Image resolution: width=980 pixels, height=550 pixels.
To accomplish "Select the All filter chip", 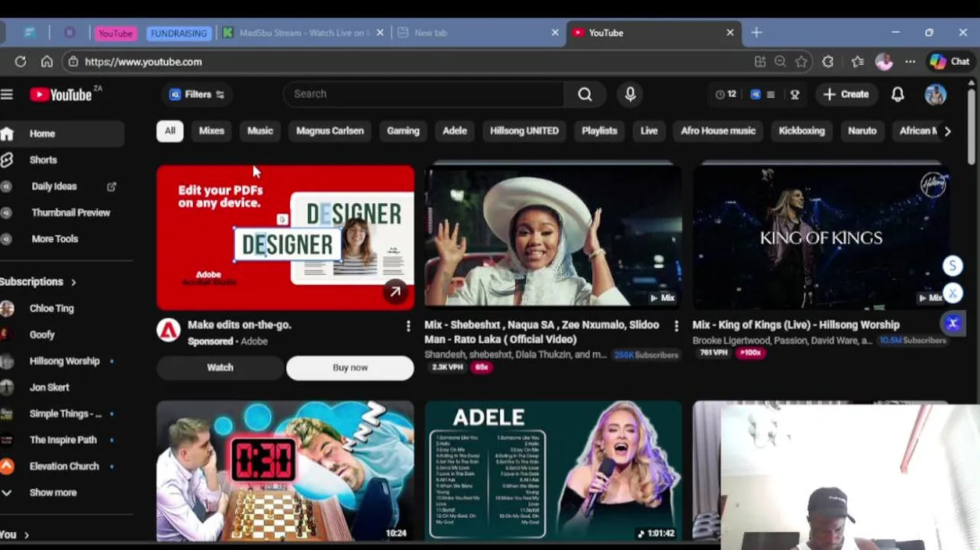I will click(x=169, y=131).
